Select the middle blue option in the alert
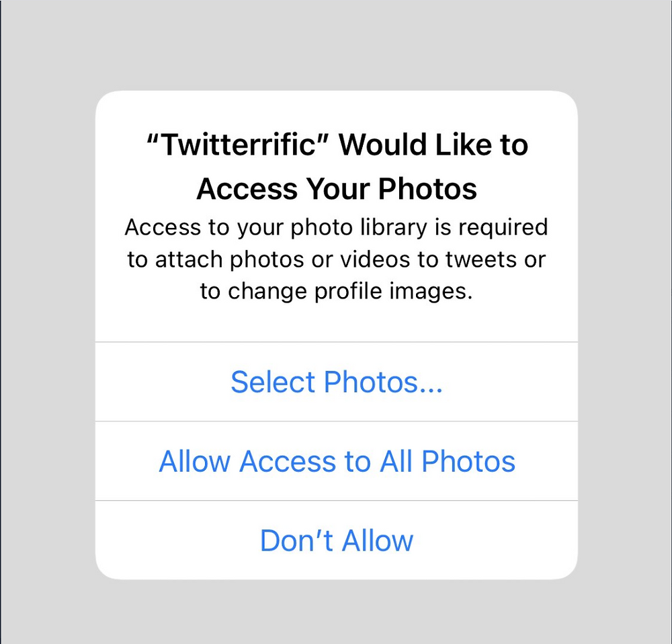 [337, 461]
